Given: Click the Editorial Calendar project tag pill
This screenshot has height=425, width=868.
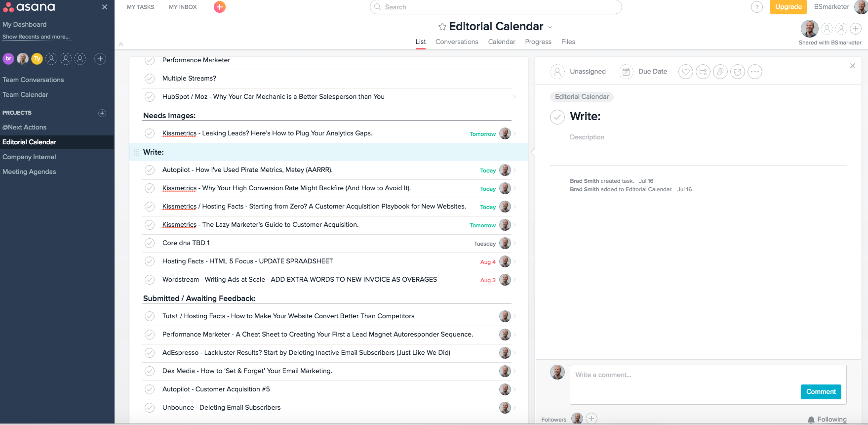Looking at the screenshot, I should click(582, 97).
